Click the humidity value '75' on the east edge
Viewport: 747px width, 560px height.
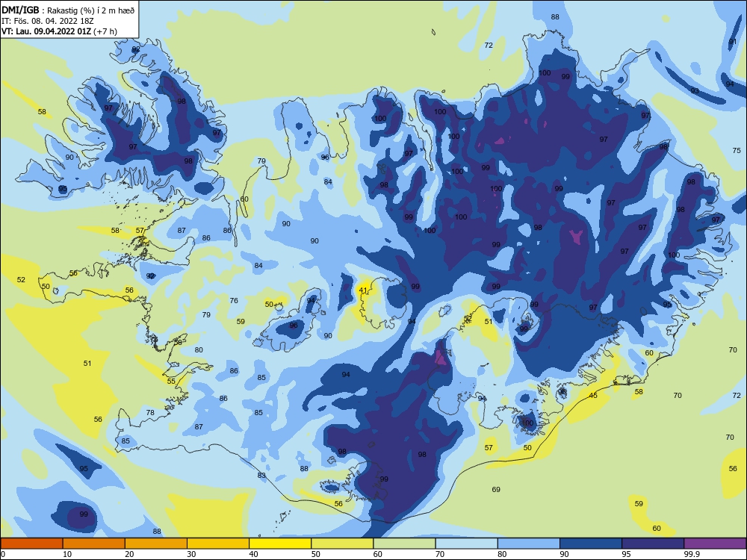pyautogui.click(x=737, y=151)
